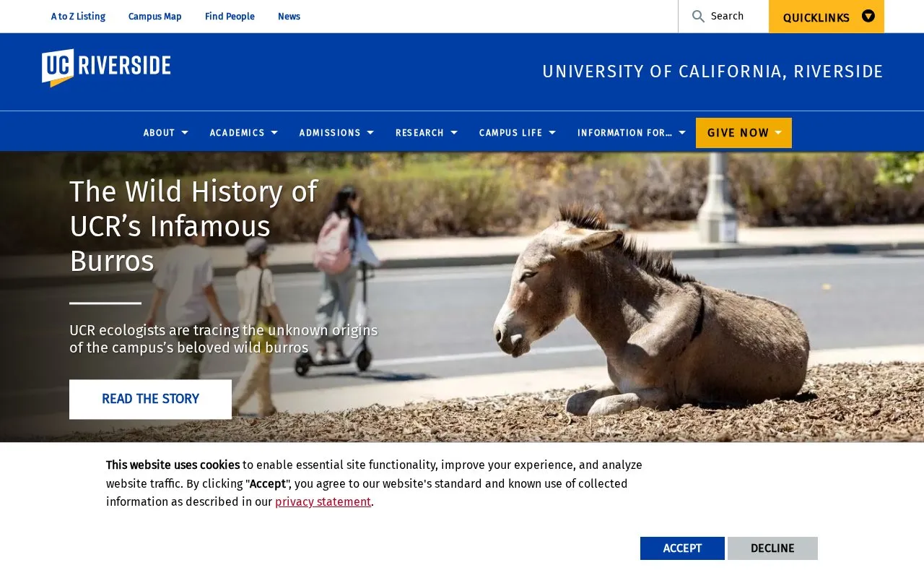The height and width of the screenshot is (578, 924).
Task: Click the "This website uses cookies" notice text
Action: [x=173, y=465]
